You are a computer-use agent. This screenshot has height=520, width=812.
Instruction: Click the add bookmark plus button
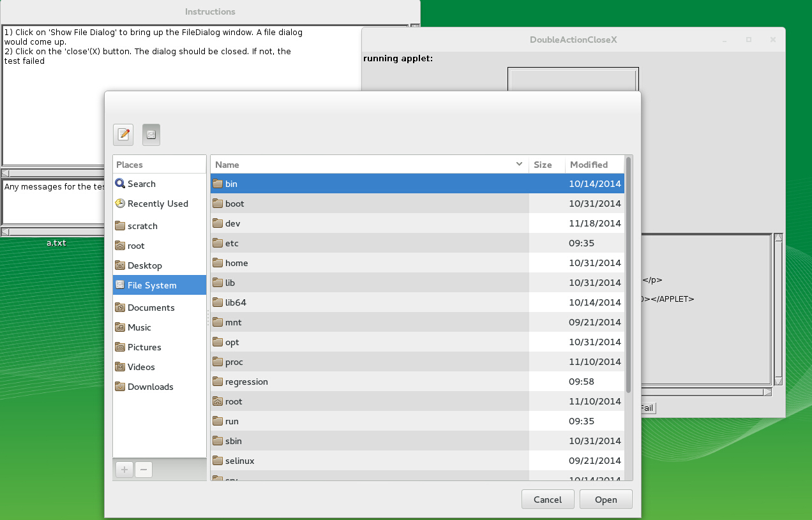click(124, 470)
